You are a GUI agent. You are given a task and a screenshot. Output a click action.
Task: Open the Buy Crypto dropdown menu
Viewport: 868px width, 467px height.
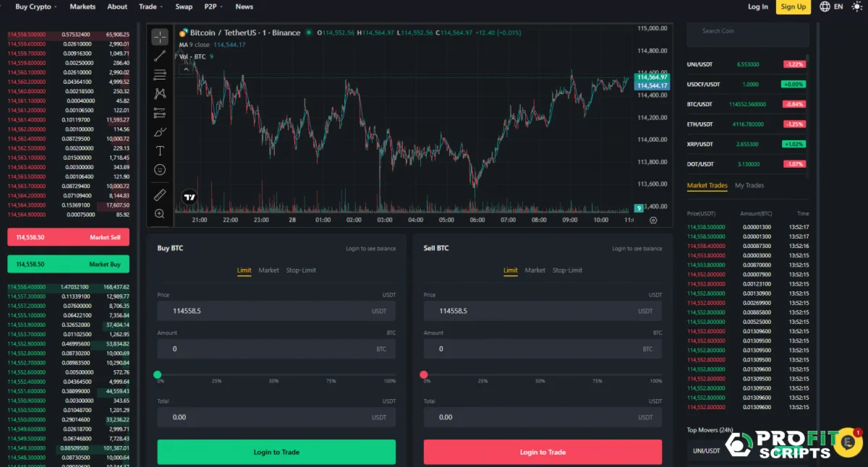pos(34,7)
